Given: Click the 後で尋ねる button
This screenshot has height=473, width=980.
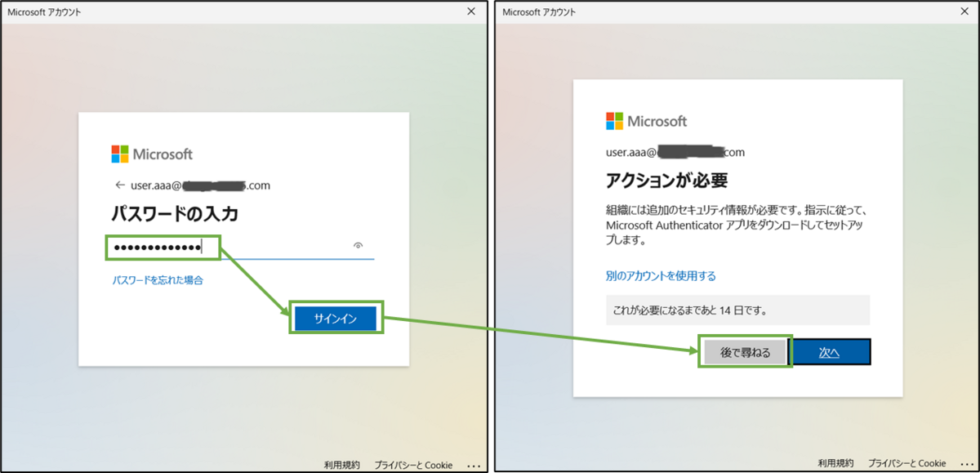Looking at the screenshot, I should pyautogui.click(x=745, y=351).
